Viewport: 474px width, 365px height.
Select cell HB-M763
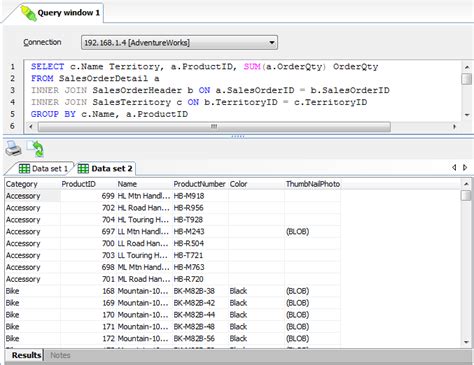pyautogui.click(x=200, y=267)
